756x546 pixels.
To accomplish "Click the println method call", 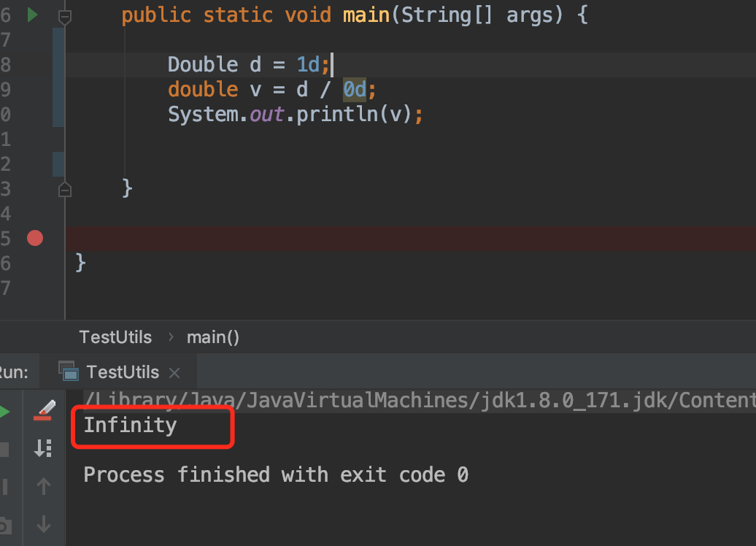I will (x=337, y=115).
